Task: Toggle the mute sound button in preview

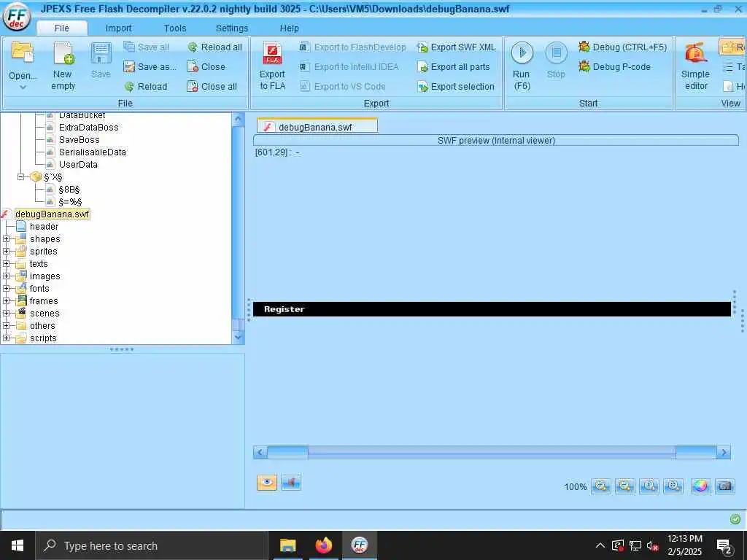Action: pos(291,483)
